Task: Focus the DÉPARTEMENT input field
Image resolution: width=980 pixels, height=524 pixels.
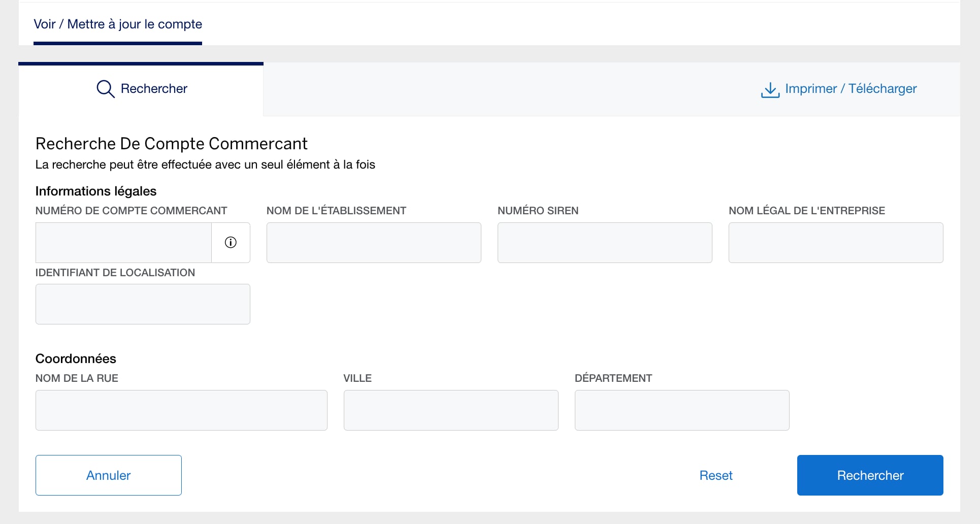Action: (x=681, y=410)
